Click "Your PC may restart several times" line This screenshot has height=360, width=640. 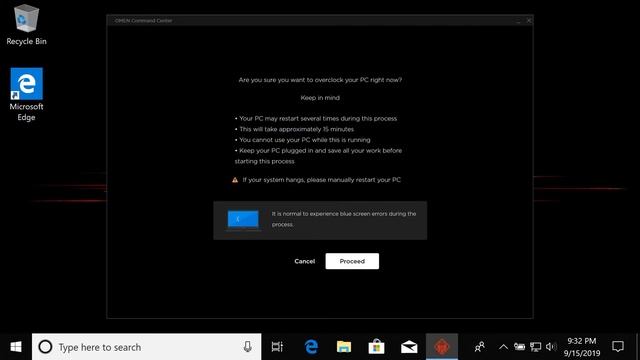click(x=316, y=119)
